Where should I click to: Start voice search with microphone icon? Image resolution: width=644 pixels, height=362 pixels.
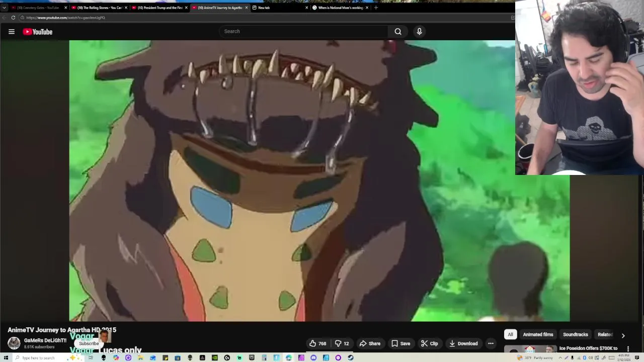(419, 31)
